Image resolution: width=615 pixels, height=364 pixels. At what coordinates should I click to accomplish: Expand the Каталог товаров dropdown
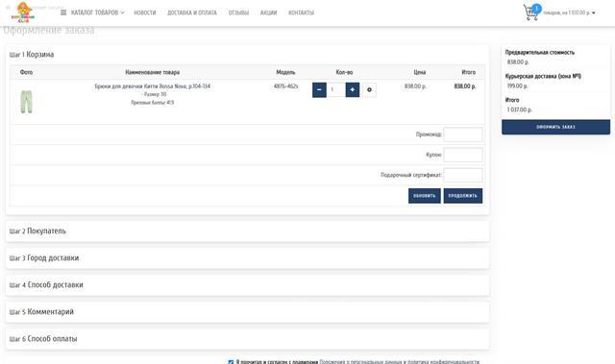(97, 12)
